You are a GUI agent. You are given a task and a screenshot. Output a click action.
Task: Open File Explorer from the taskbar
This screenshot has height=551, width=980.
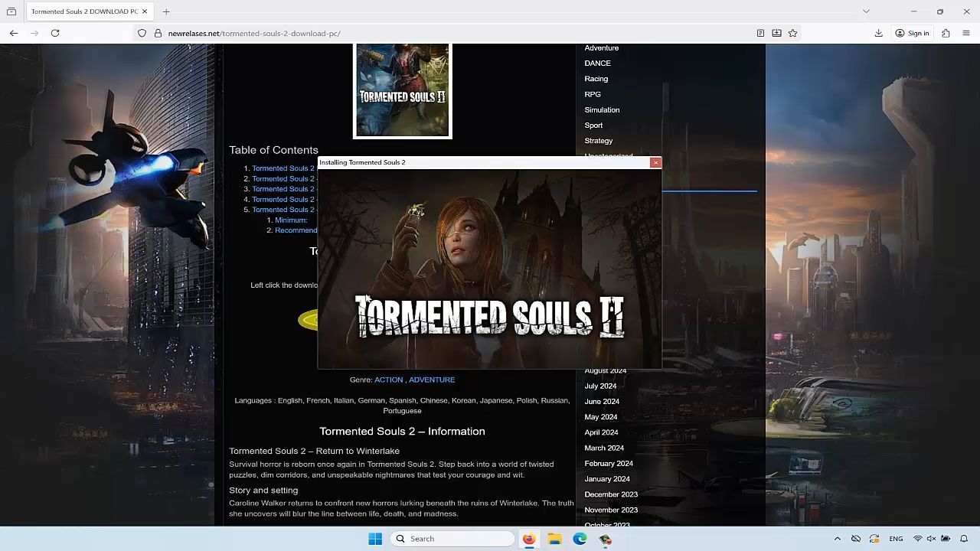[554, 539]
